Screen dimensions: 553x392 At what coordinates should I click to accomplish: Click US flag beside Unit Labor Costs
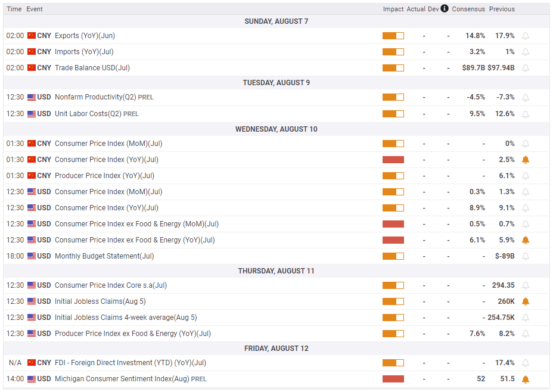32,114
